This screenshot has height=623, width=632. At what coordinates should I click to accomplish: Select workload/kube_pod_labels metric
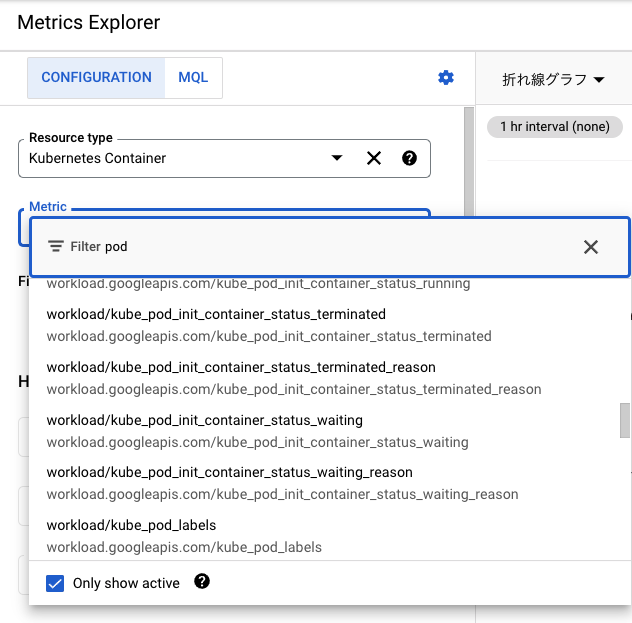coord(329,536)
